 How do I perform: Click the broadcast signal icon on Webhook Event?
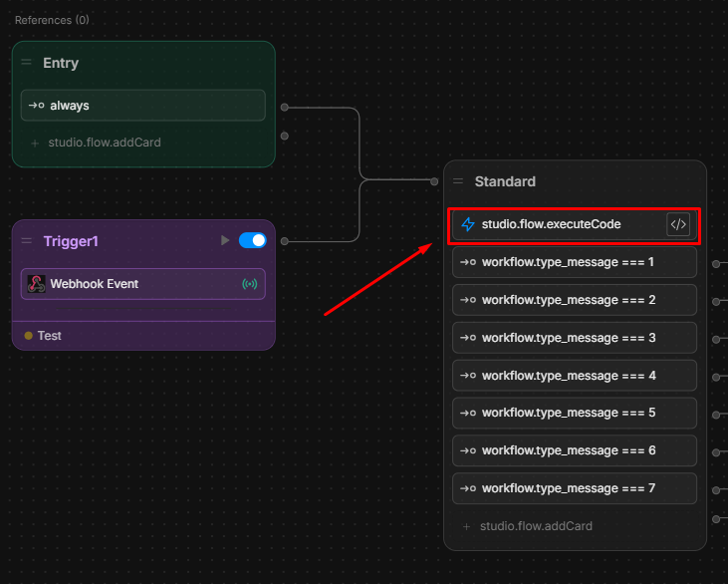click(x=249, y=284)
